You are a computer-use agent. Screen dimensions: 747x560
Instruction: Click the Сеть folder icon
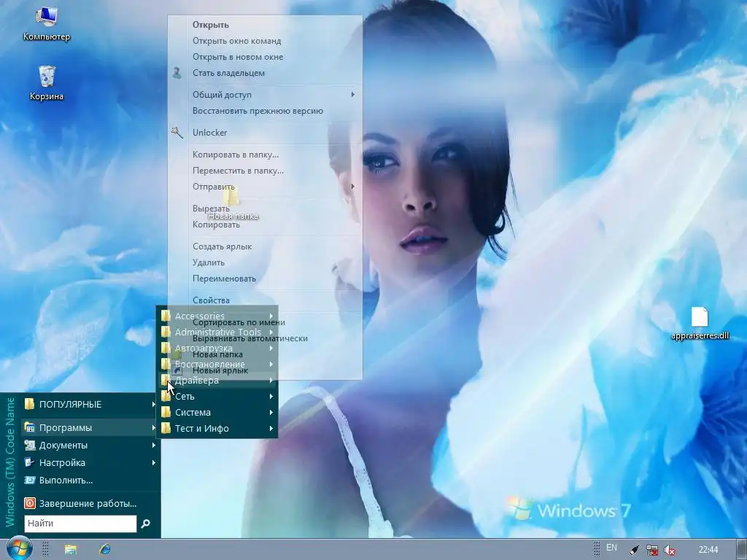coord(166,396)
